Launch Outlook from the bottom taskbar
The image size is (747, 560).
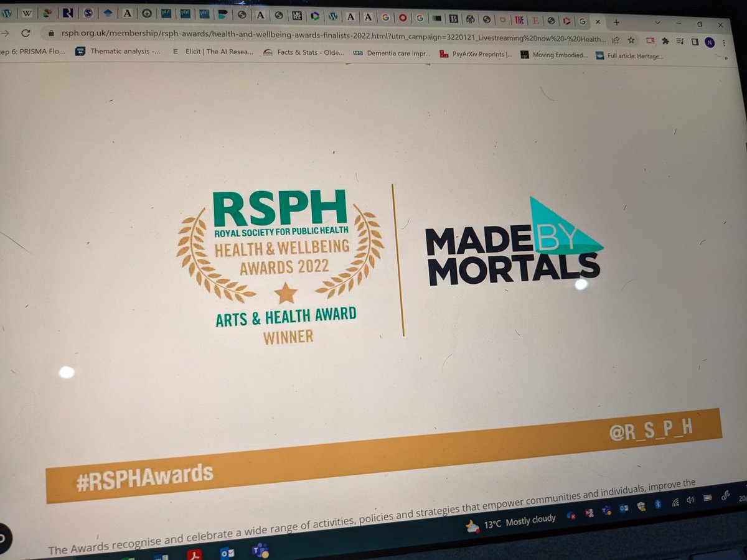pos(228,552)
